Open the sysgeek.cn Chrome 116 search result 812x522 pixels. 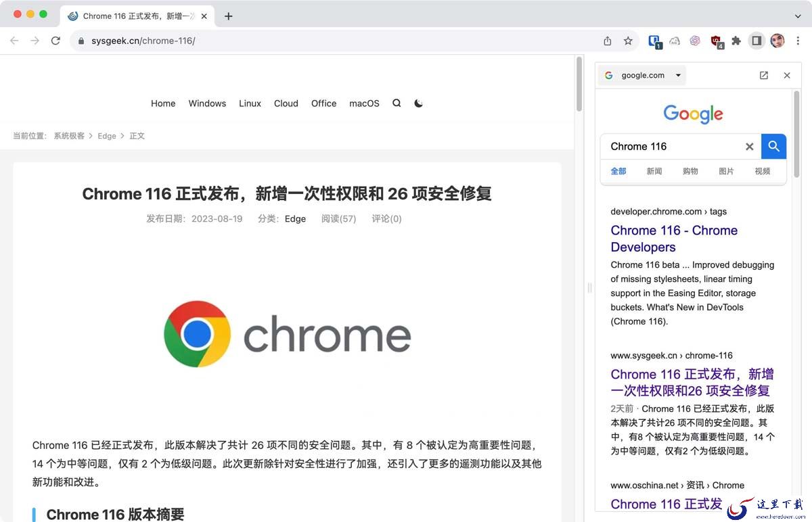tap(692, 382)
